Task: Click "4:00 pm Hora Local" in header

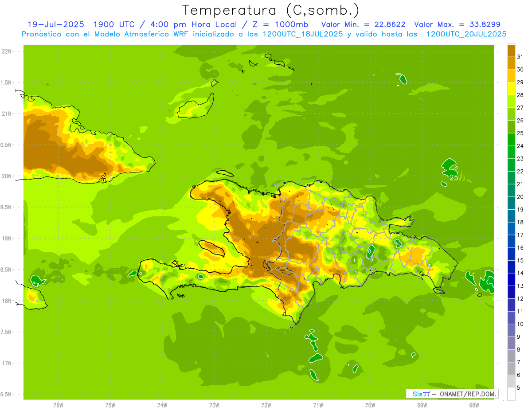Action: click(x=192, y=24)
